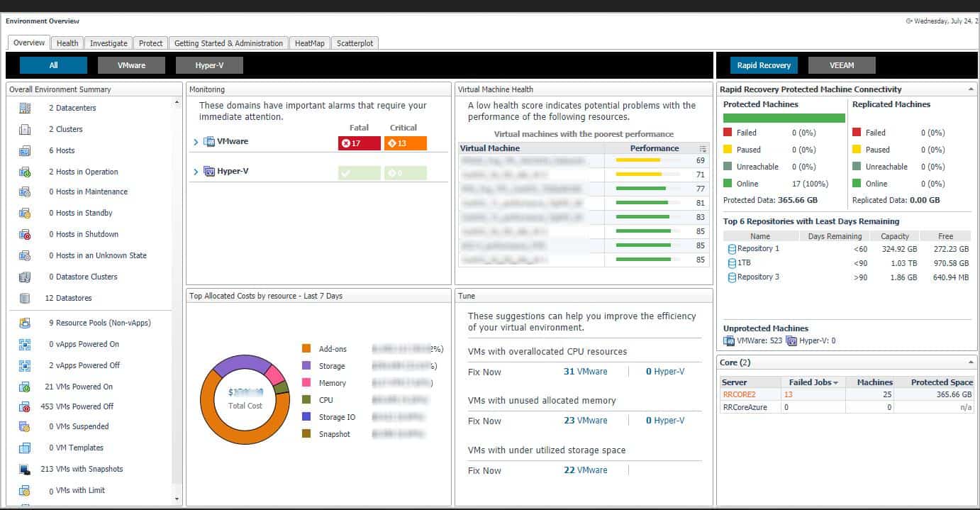Click the VMs Powered Off icon
Screen dimensions: 980x510
[25, 406]
